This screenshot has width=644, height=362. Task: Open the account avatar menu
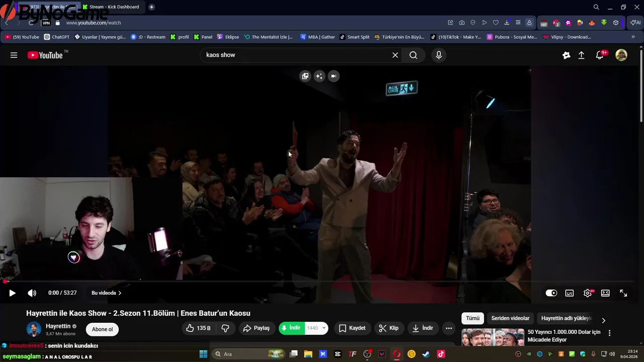click(621, 55)
